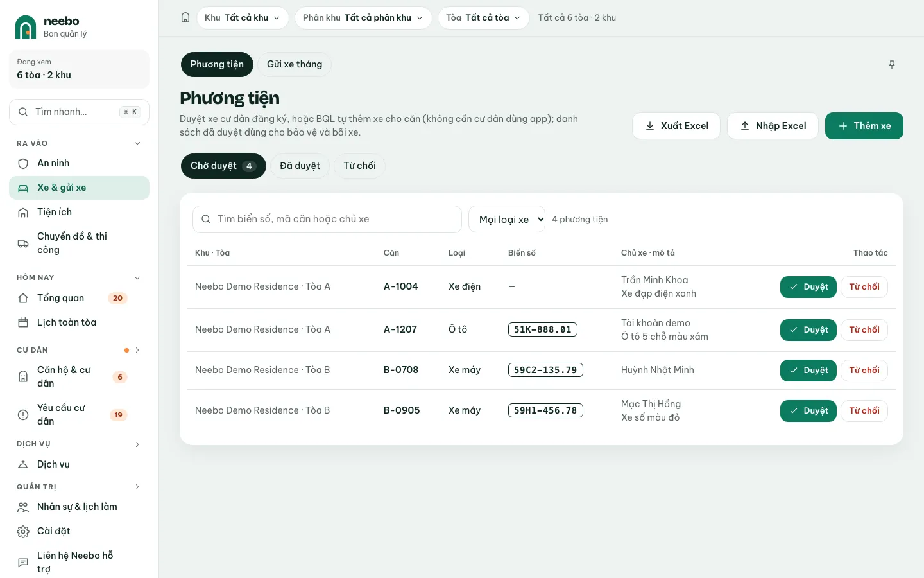The height and width of the screenshot is (578, 924).
Task: Open Cài đặt gear icon
Action: 23,531
